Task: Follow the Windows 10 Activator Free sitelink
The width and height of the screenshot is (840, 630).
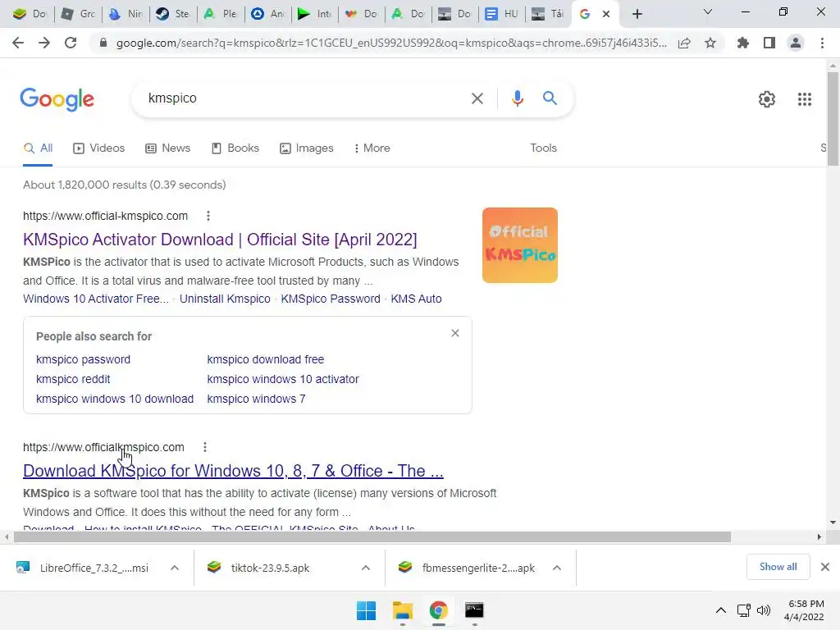Action: (96, 299)
